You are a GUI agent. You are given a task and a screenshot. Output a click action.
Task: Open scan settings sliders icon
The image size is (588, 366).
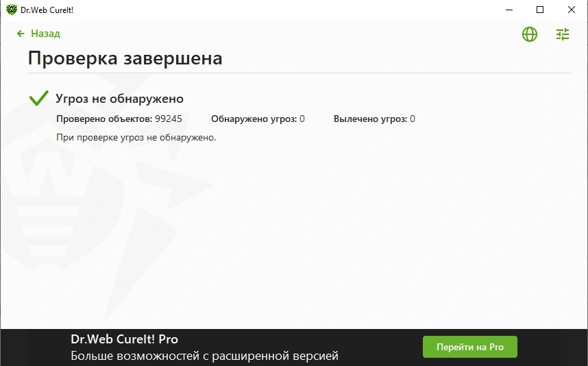point(563,34)
